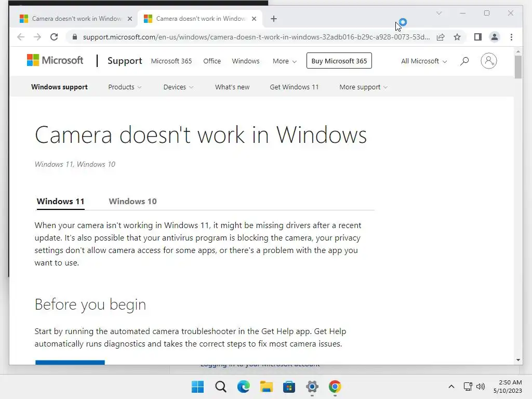
Task: Expand the More support dropdown
Action: coord(363,87)
